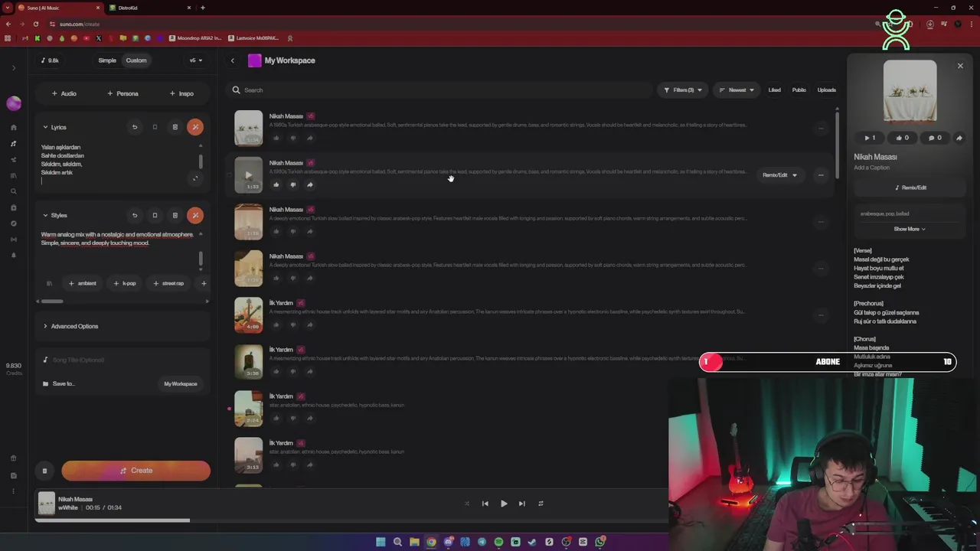
Task: Open the notifications bell in the sidebar
Action: tap(14, 256)
